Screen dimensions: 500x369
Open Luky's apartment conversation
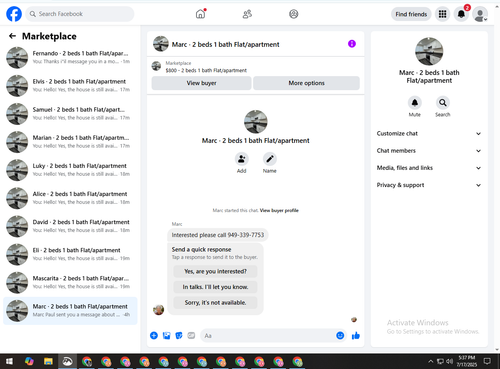70,170
